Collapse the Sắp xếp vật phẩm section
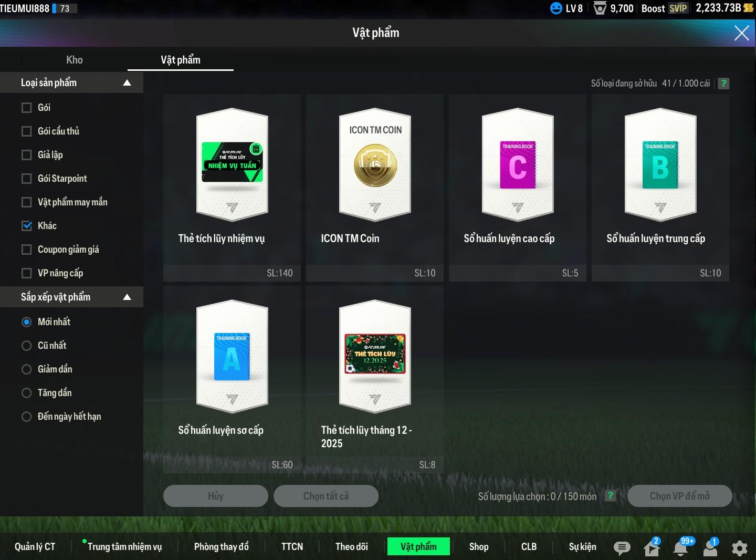 coord(127,297)
